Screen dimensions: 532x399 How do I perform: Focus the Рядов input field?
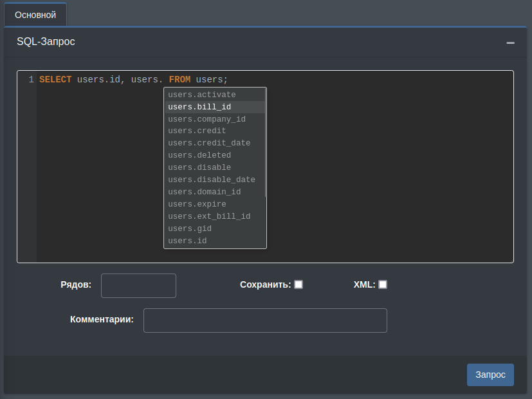(x=138, y=286)
